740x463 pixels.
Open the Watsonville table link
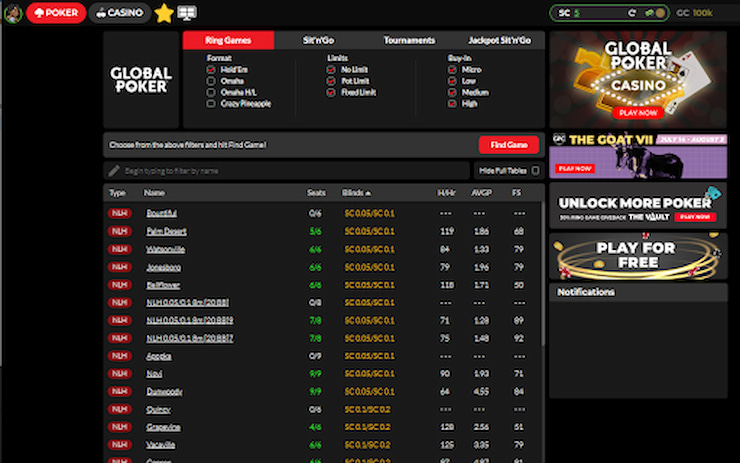pos(165,249)
